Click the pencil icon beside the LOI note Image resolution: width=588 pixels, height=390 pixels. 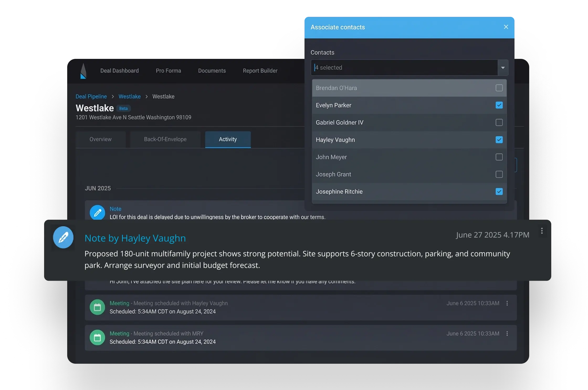[97, 212]
